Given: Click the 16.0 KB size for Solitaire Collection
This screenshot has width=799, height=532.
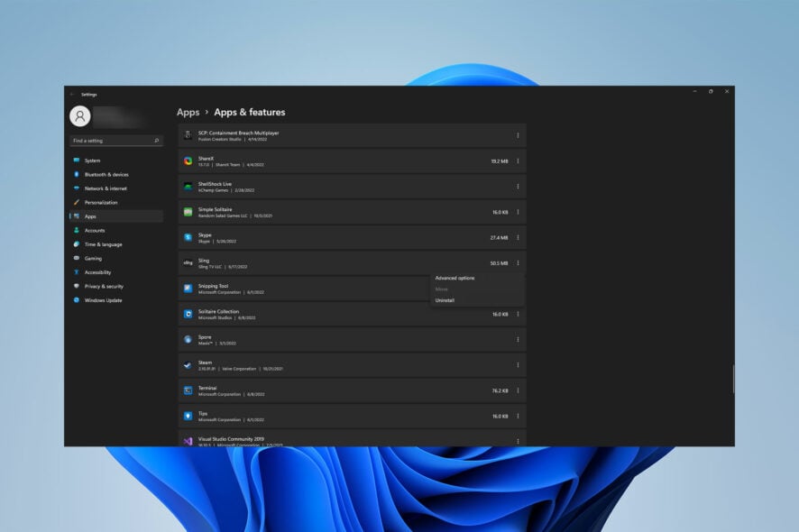Looking at the screenshot, I should [x=500, y=314].
